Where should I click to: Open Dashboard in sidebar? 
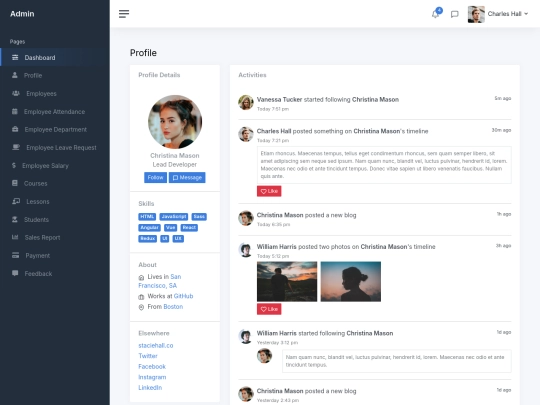click(x=55, y=58)
